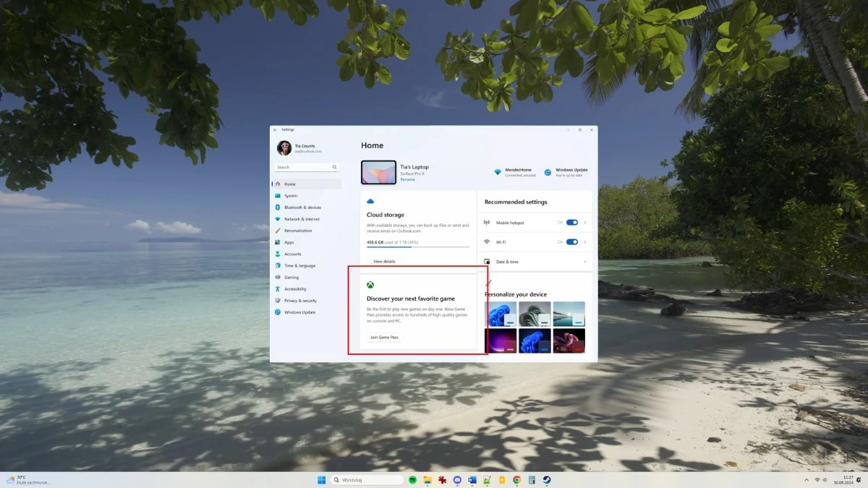Open Steam from the taskbar
This screenshot has height=488, width=868.
point(547,479)
